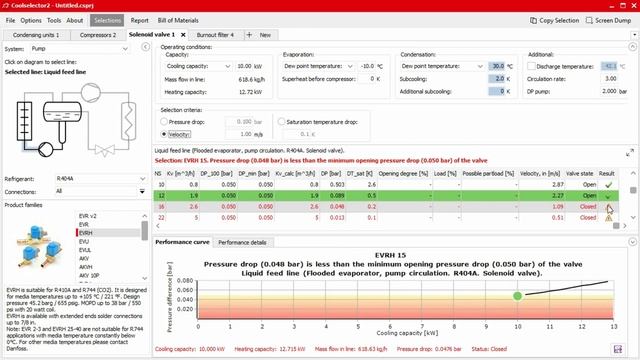Click the condenser symbol in diagram
The image size is (640, 360).
point(128,121)
